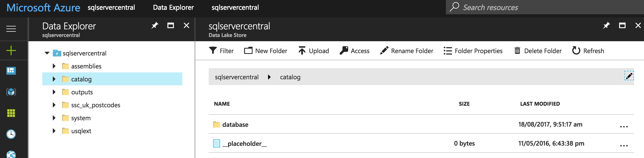Click the green plus New resource icon
The image size is (644, 158).
pyautogui.click(x=11, y=50)
